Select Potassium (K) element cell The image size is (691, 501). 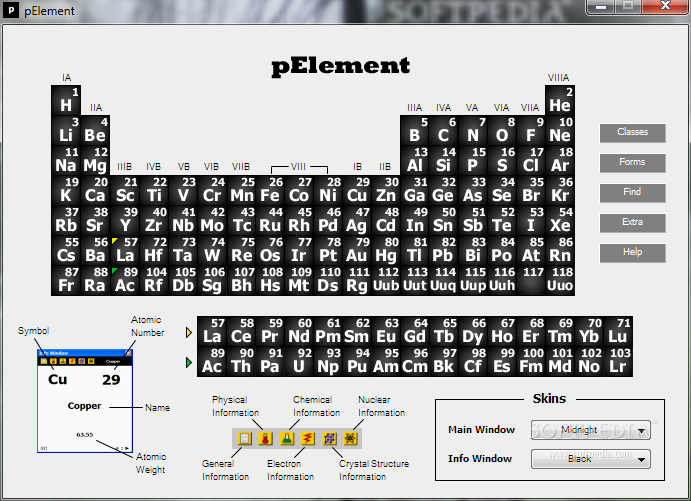click(66, 190)
